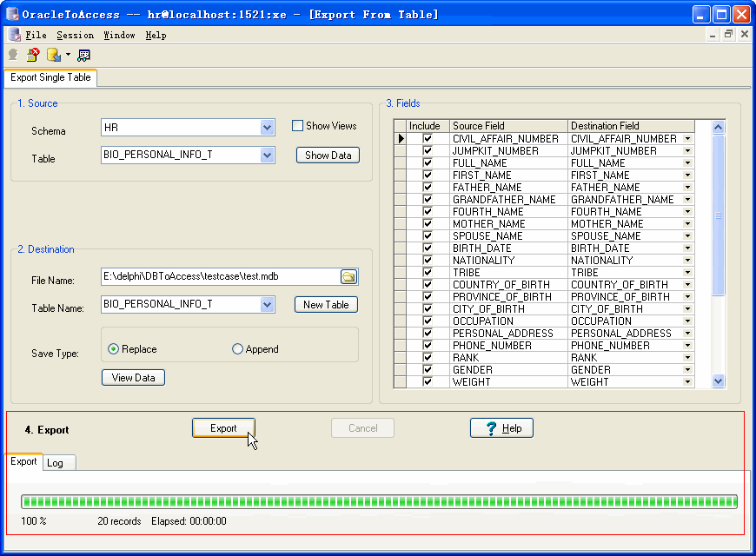The height and width of the screenshot is (556, 756).
Task: Select the COUNTRY_OF_BIRTH source field cell
Action: click(x=508, y=284)
